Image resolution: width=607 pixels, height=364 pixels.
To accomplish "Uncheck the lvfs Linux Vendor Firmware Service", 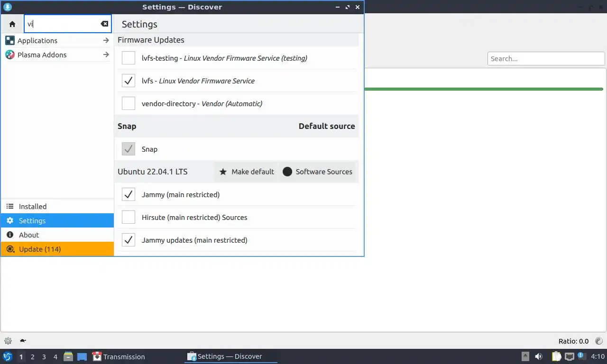I will click(x=129, y=81).
